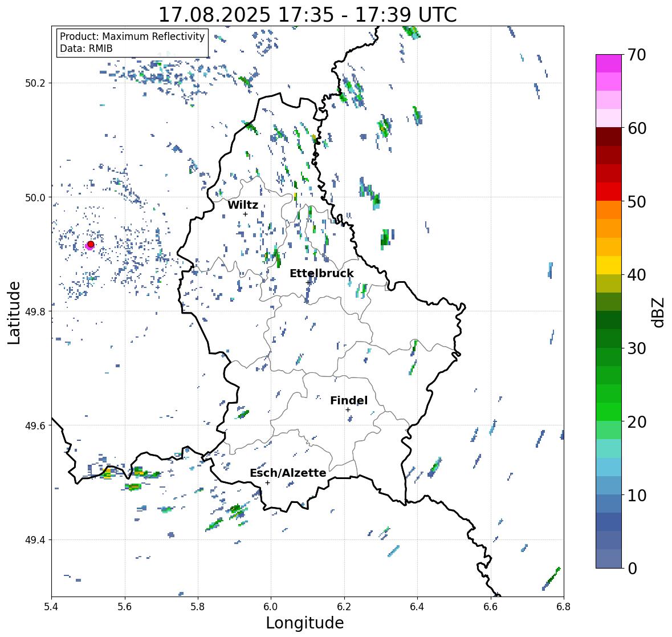Click the 30 dBZ colorbar tick label
Image resolution: width=672 pixels, height=637 pixels.
tap(636, 348)
